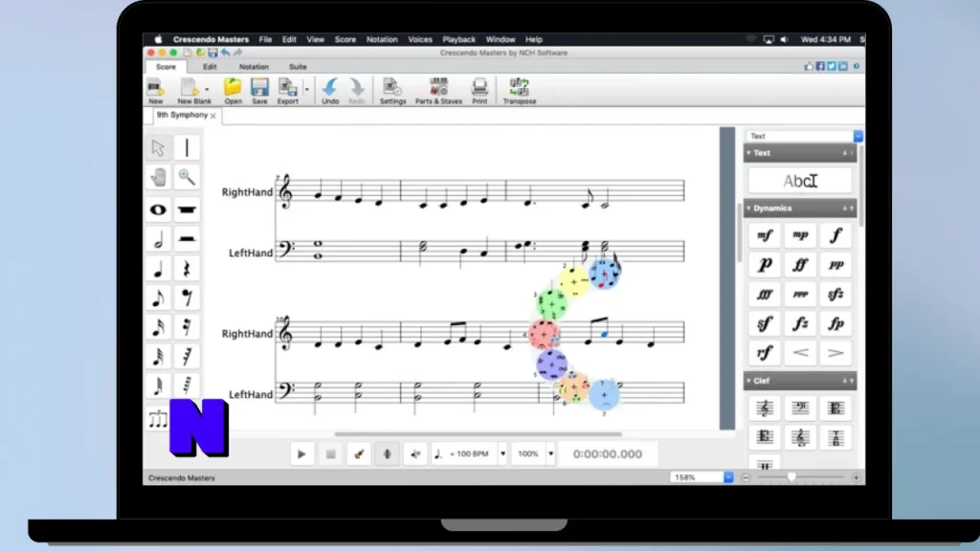
Task: Insert pianissimo pp dynamic
Action: point(835,265)
